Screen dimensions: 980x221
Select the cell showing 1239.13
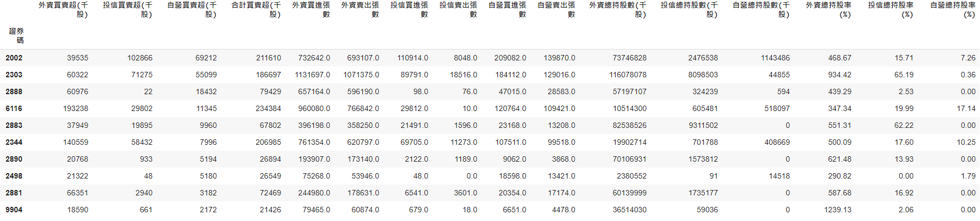[837, 210]
